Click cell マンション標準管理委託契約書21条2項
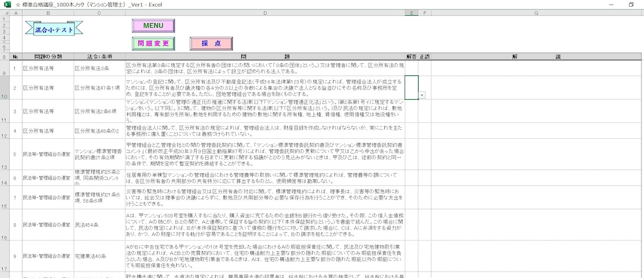This screenshot has width=644, height=278. pos(99,154)
